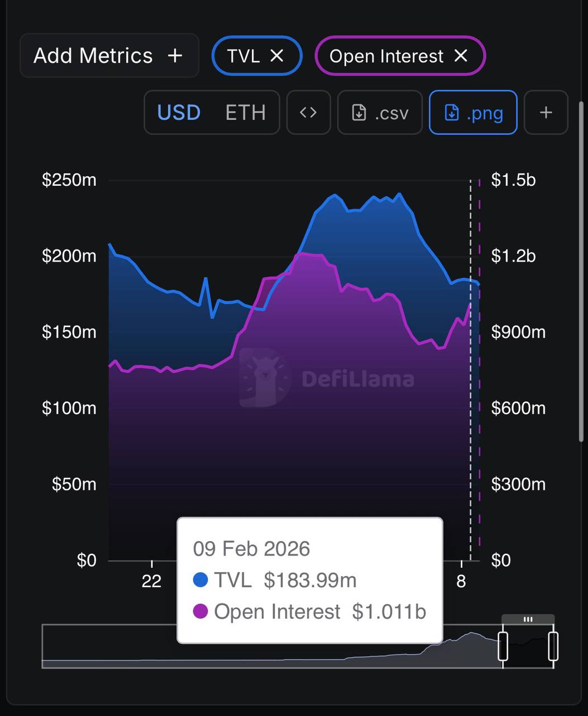Open the embed code icon button

coord(309,112)
